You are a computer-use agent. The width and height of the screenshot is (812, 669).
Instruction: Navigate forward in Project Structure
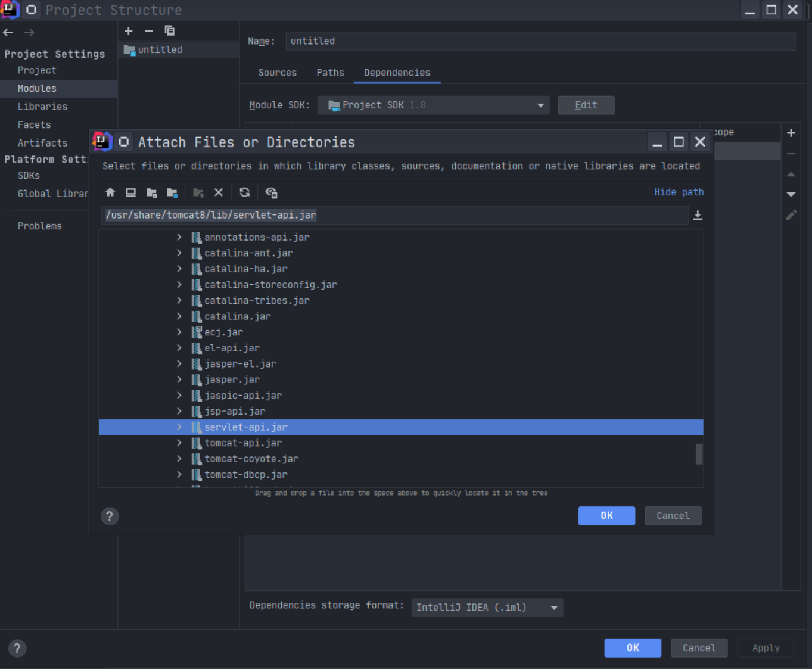[29, 32]
